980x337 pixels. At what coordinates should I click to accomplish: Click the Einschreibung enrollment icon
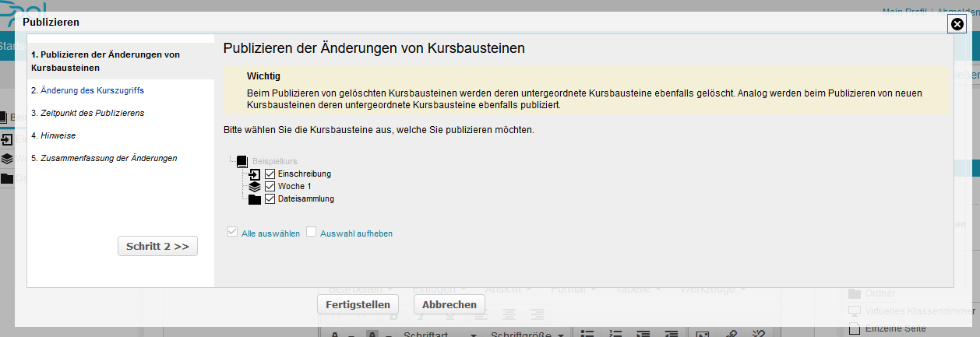[x=254, y=174]
